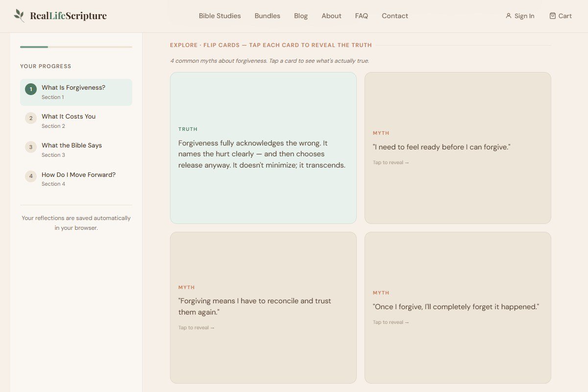The height and width of the screenshot is (392, 588).
Task: Flip the "completely forget it happened" myth card
Action: 458,308
